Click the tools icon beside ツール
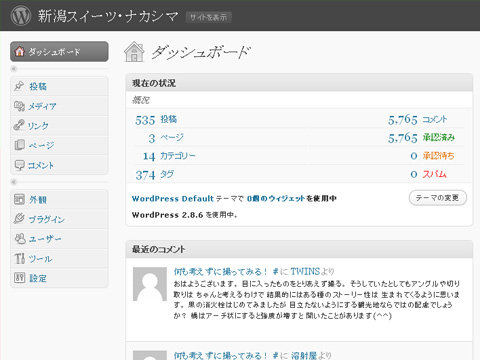 (19, 258)
